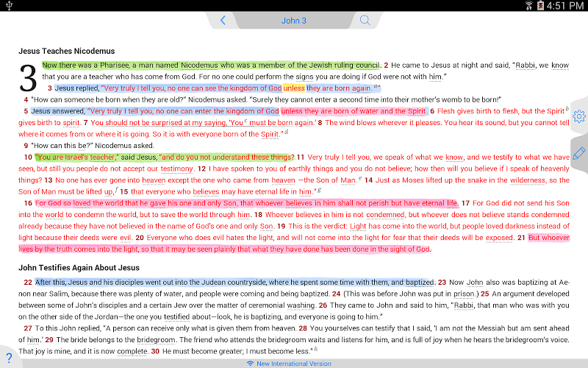Open the John 3 chapter selector
The width and height of the screenshot is (588, 368).
click(x=293, y=21)
